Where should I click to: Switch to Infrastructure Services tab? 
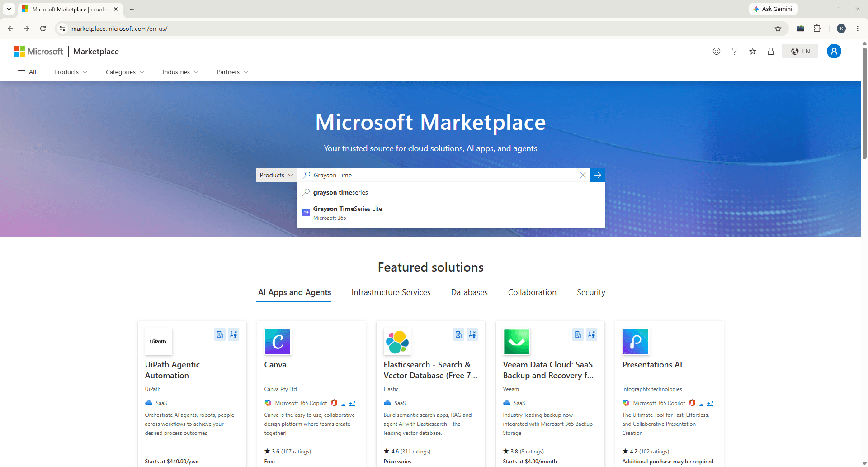pos(391,292)
